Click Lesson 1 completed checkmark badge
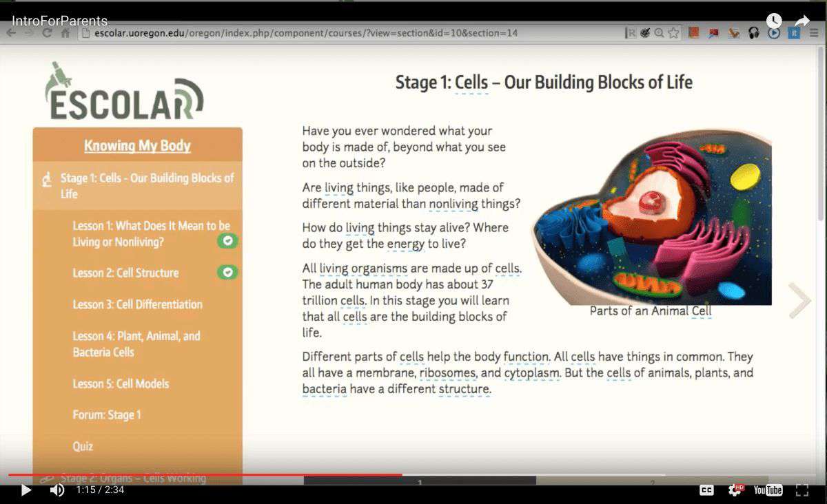 (x=227, y=241)
